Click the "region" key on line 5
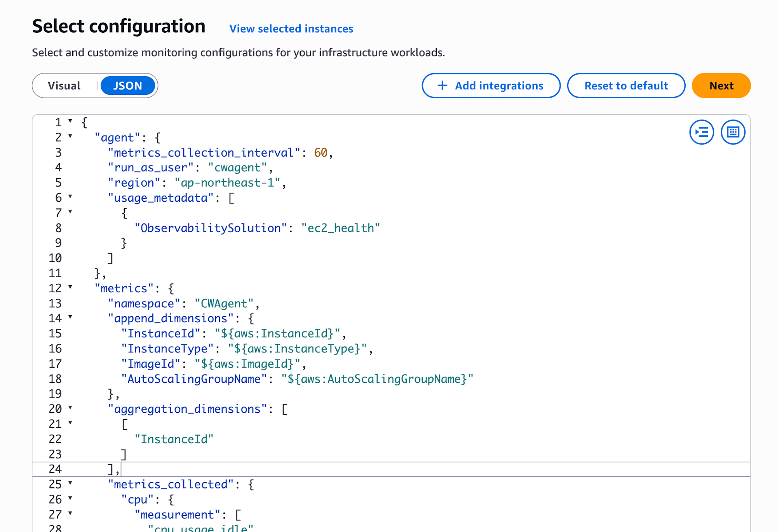 (x=134, y=183)
